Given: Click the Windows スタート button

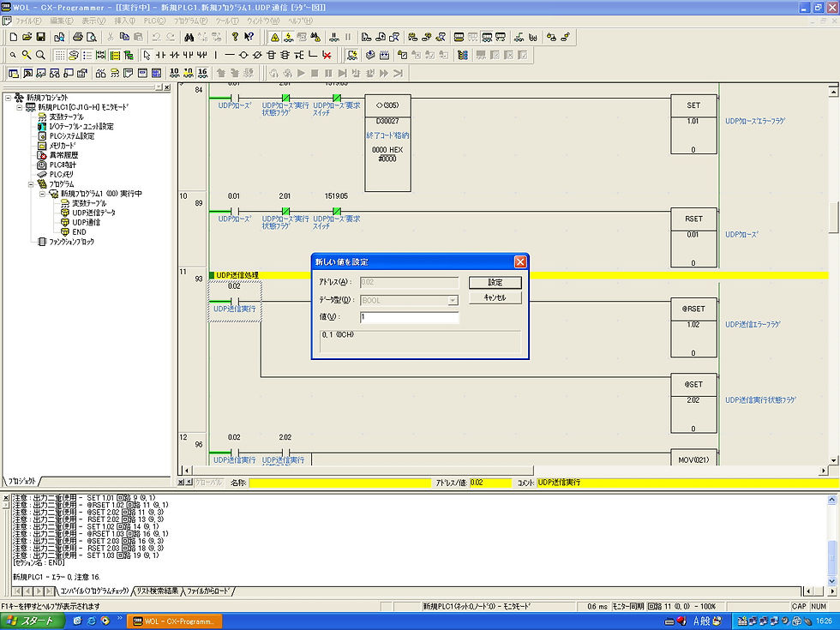Looking at the screenshot, I should click(x=32, y=621).
